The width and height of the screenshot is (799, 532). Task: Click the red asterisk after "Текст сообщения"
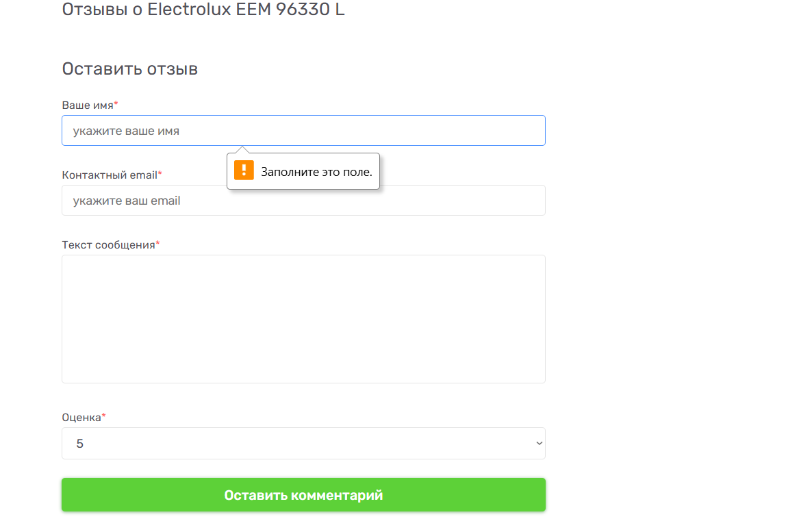[x=157, y=244]
